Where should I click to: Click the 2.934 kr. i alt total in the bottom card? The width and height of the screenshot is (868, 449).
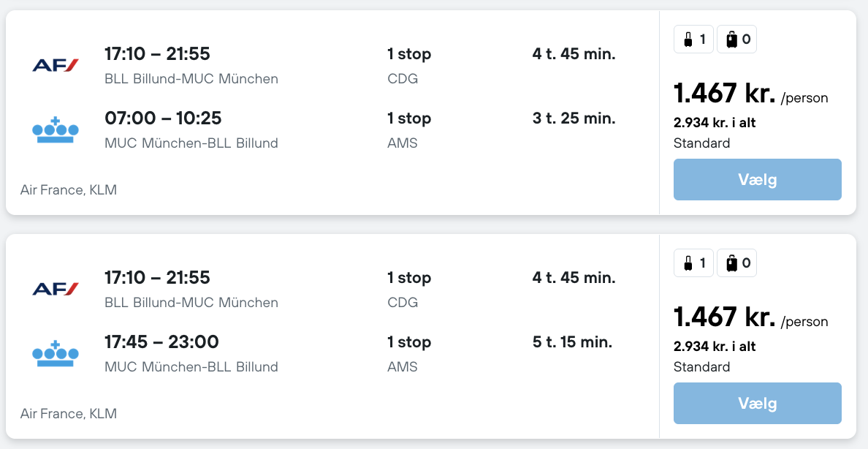click(x=714, y=347)
